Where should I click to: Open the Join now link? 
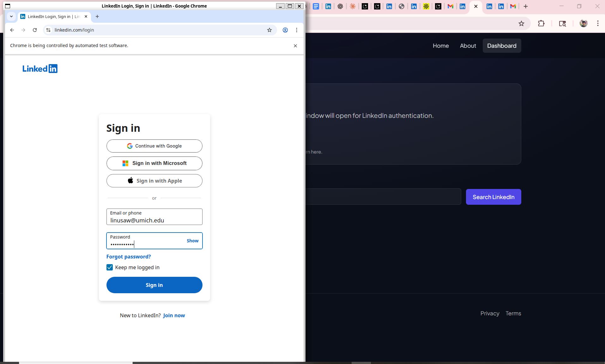[x=174, y=315]
